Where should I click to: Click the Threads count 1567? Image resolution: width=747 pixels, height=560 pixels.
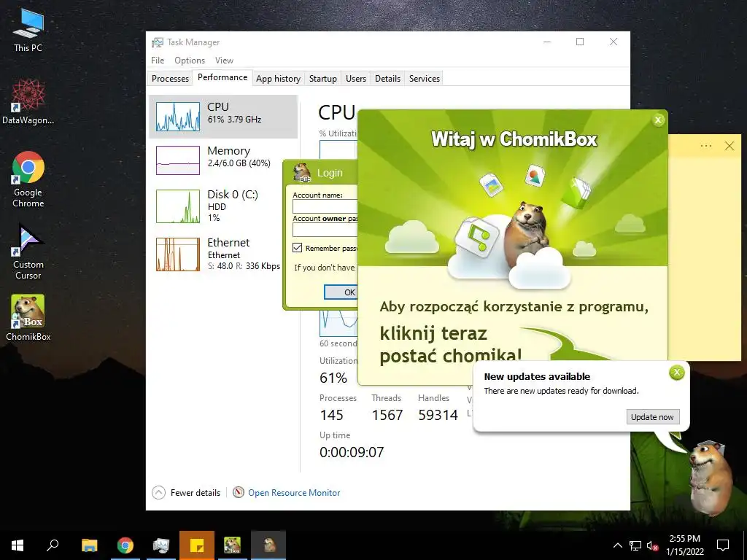coord(387,415)
